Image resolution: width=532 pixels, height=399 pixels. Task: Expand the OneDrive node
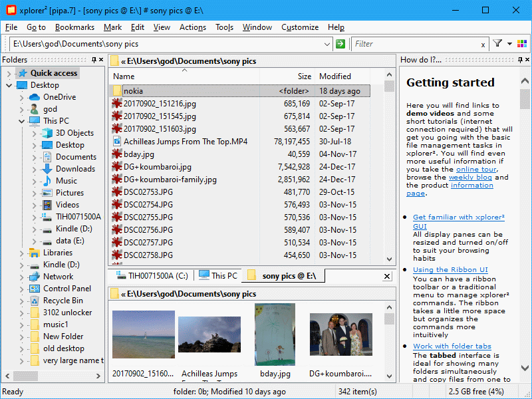22,97
